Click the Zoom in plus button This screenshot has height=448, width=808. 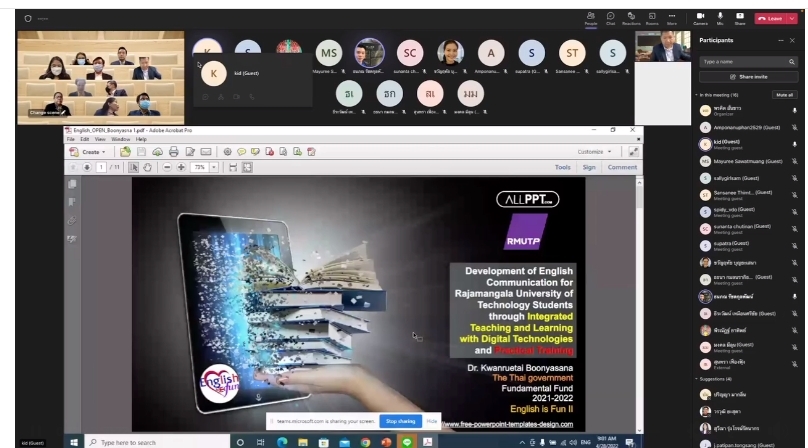click(x=181, y=168)
